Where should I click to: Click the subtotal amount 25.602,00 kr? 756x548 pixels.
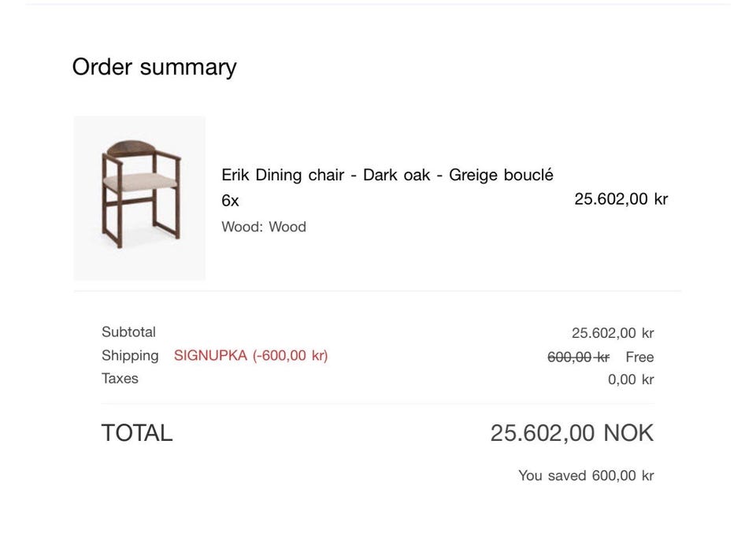(x=613, y=333)
